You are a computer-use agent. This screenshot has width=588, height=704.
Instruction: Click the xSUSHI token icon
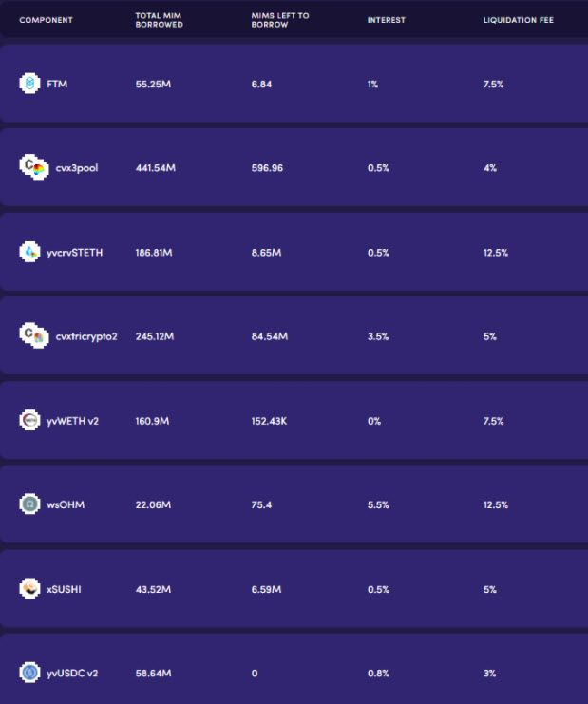[x=29, y=589]
